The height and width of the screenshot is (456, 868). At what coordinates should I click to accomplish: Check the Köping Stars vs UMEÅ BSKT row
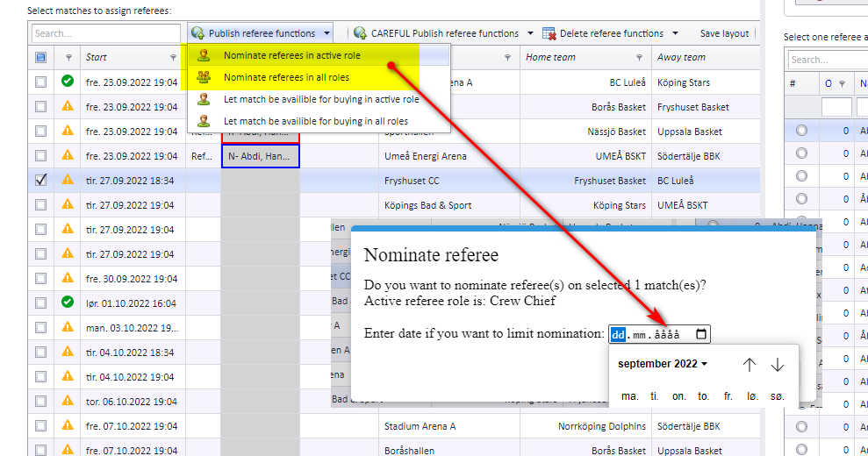pyautogui.click(x=41, y=204)
